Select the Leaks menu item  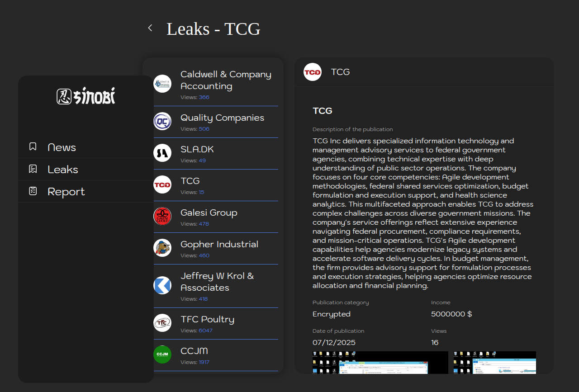[63, 170]
